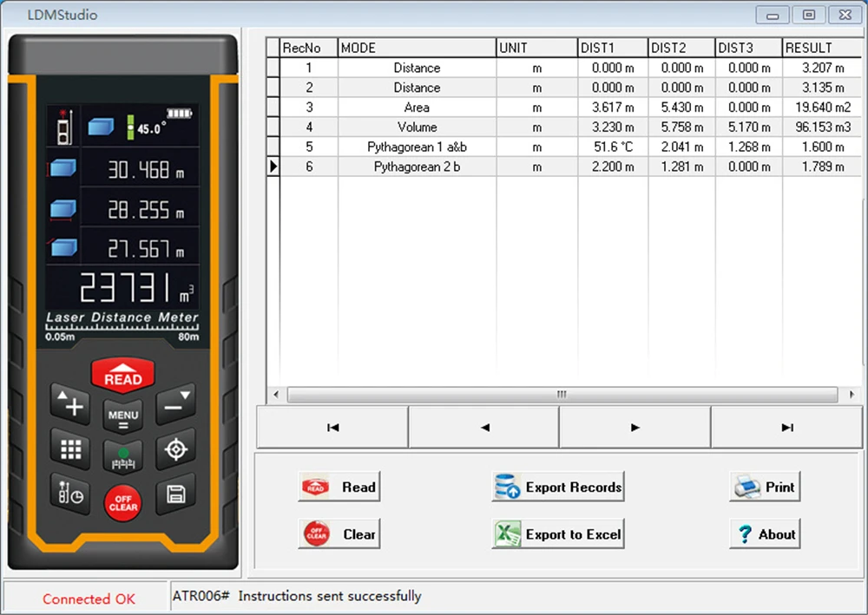This screenshot has height=615, width=868.
Task: Click the Clear button in the panel
Action: [339, 533]
